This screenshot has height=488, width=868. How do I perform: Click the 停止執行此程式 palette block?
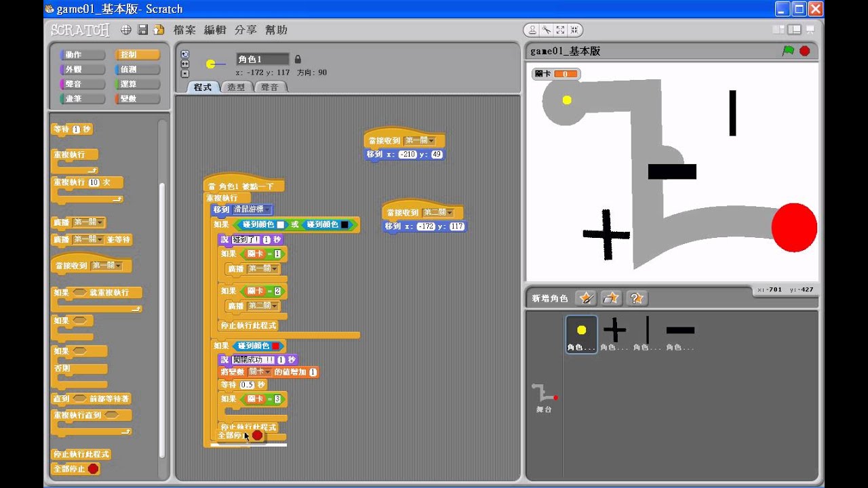pos(81,454)
